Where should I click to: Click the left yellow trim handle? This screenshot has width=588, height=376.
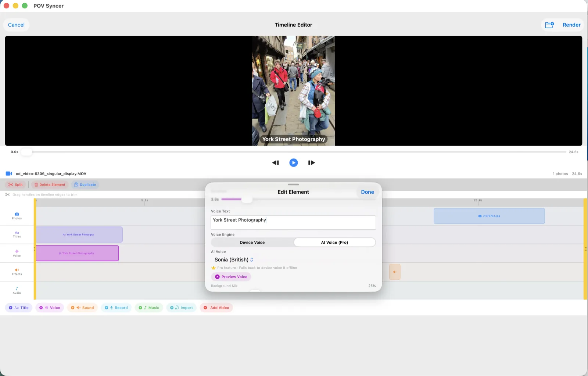(35, 249)
